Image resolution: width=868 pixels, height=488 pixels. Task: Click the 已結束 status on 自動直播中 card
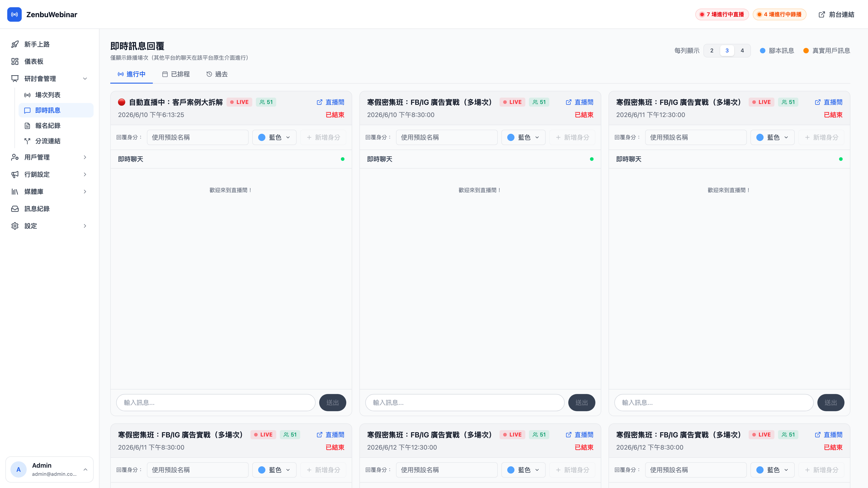click(x=335, y=115)
